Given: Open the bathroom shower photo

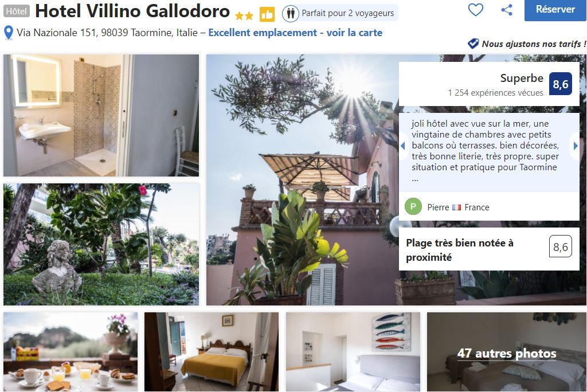Looking at the screenshot, I should (101, 115).
